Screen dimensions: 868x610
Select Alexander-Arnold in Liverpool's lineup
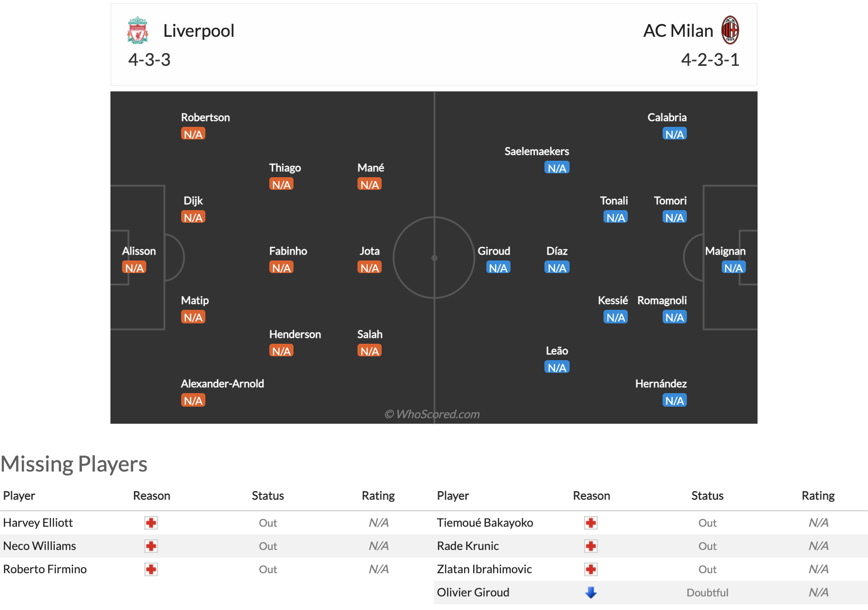click(222, 383)
